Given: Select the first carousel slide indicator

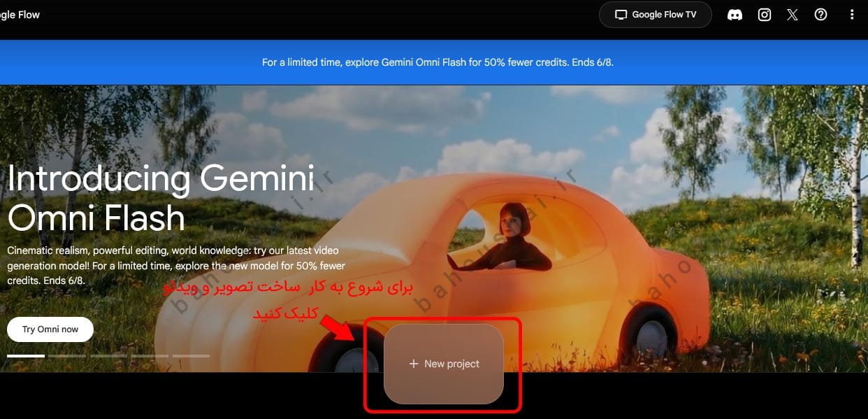Looking at the screenshot, I should tap(26, 356).
